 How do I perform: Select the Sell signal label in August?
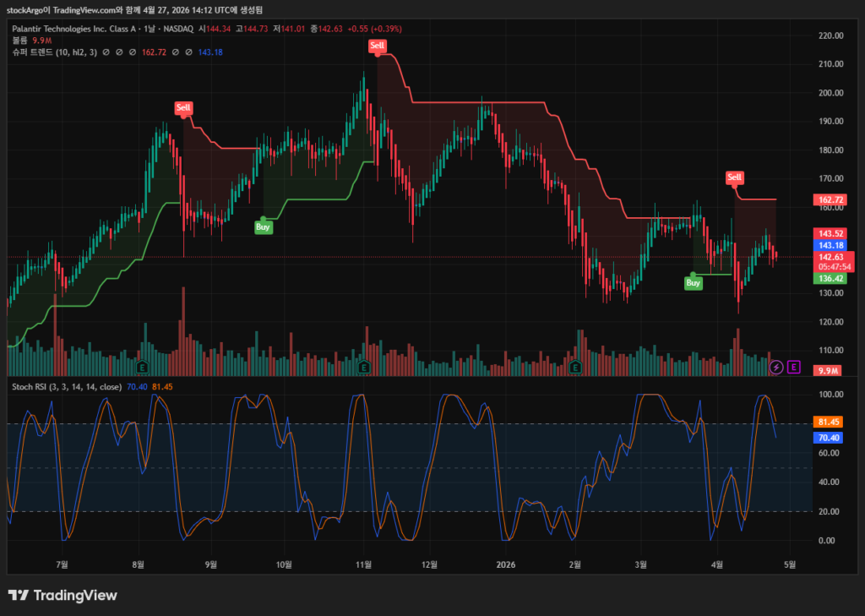[x=183, y=107]
